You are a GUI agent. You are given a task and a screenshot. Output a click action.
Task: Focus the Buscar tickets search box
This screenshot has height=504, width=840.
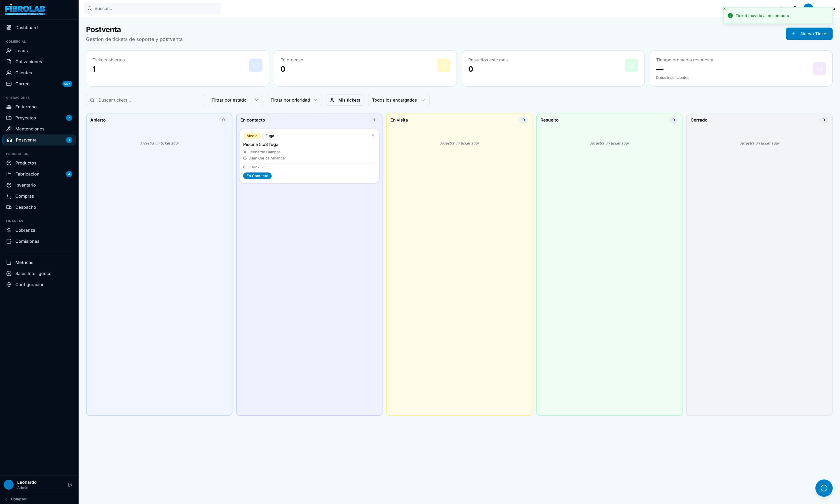145,100
